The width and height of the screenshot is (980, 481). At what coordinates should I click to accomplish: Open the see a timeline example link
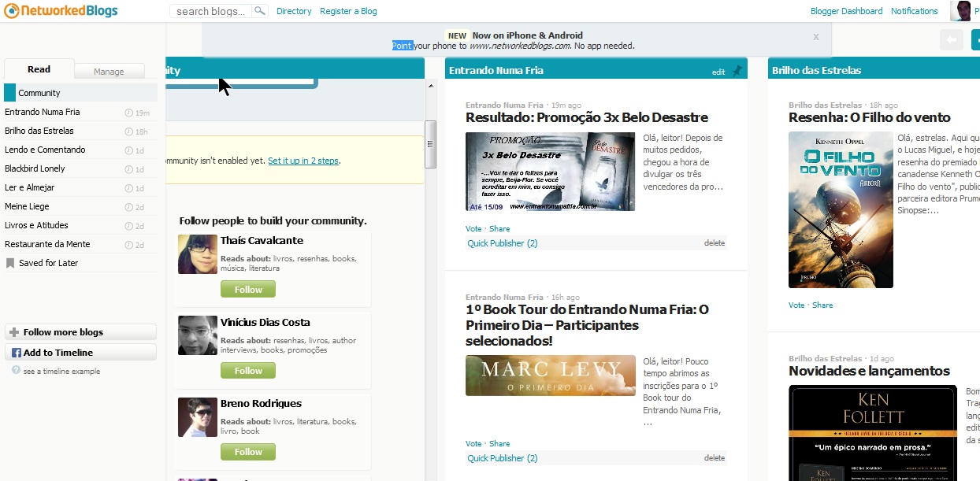(61, 372)
